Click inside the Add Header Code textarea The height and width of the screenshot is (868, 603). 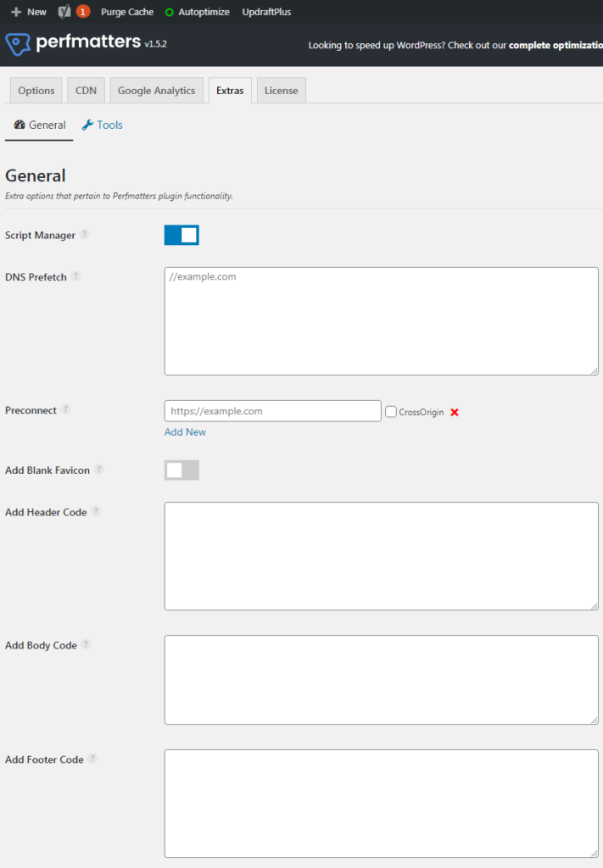380,555
